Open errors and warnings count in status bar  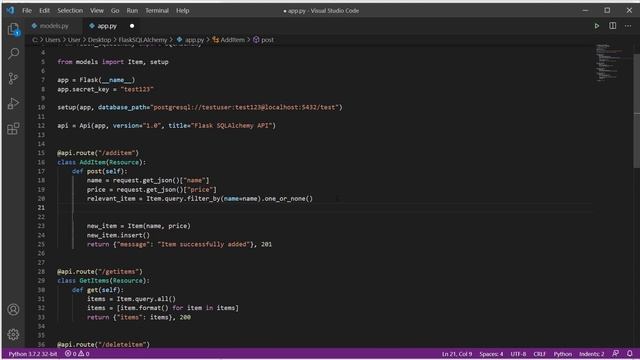point(77,354)
